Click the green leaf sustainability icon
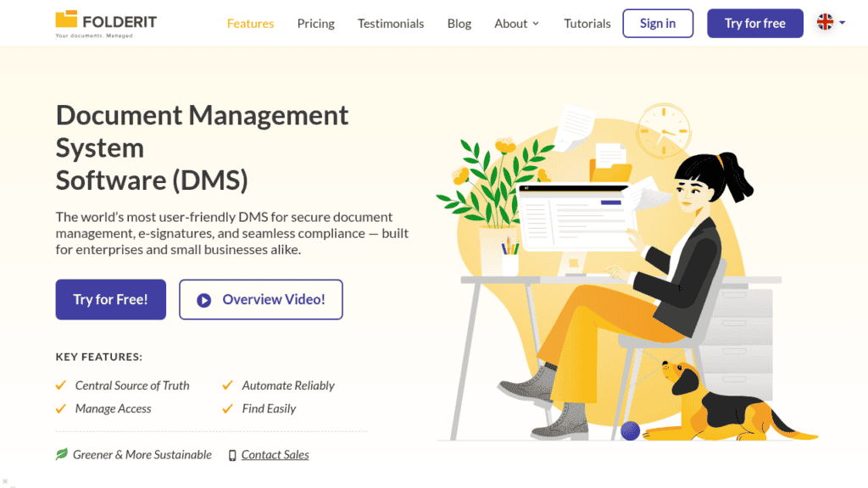The image size is (868, 488). pyautogui.click(x=62, y=455)
